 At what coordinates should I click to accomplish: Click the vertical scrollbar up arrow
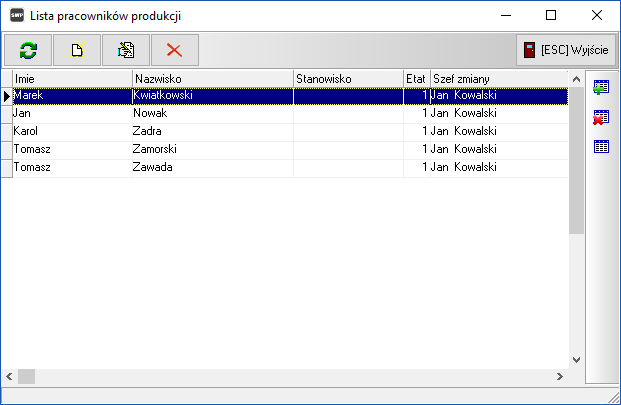pyautogui.click(x=576, y=78)
